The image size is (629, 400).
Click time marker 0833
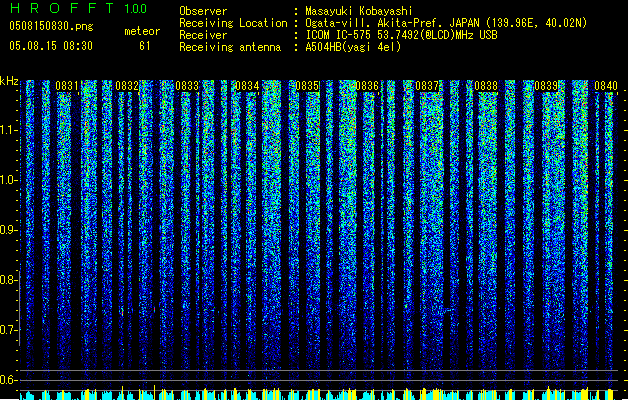click(x=187, y=86)
